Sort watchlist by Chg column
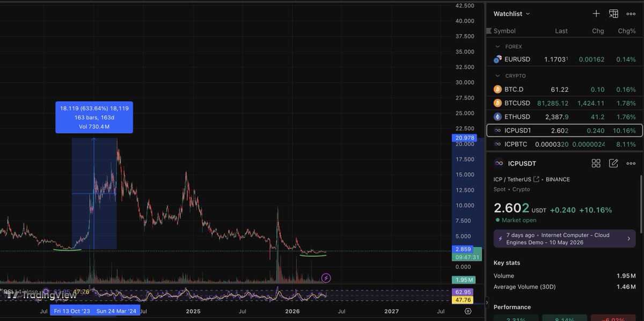This screenshot has height=321, width=644. click(x=598, y=31)
